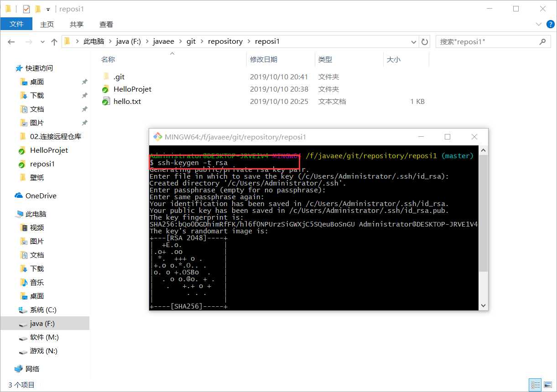
Task: Switch to details view icon
Action: click(x=536, y=385)
